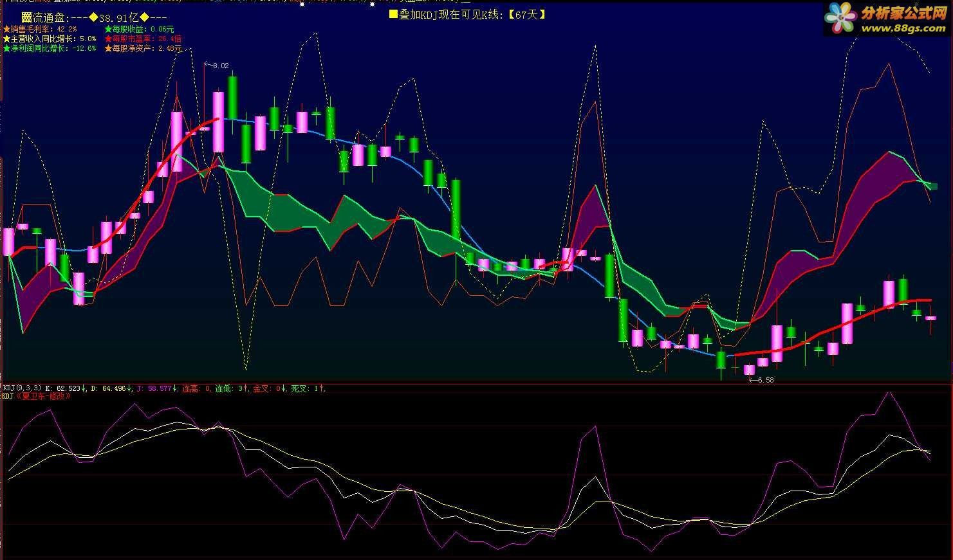Click the 每股净资产 2.48元 text
Viewport: 953px width, 560px height.
pyautogui.click(x=143, y=48)
